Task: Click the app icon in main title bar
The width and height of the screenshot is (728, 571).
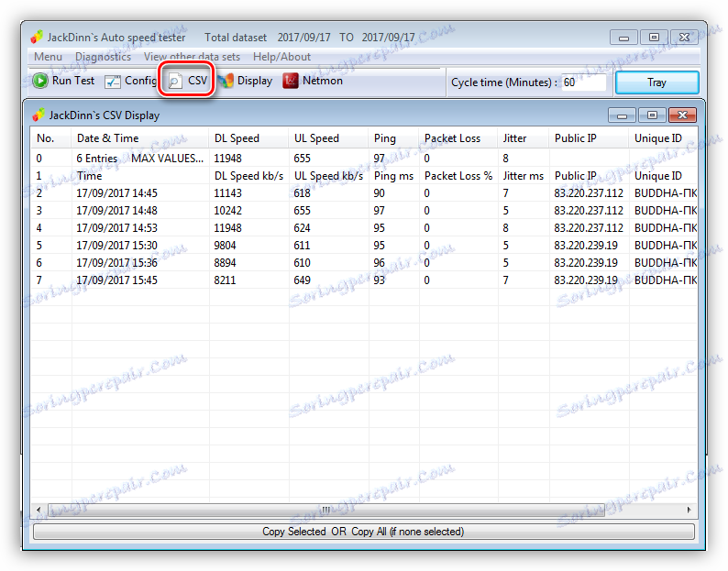Action: 38,38
